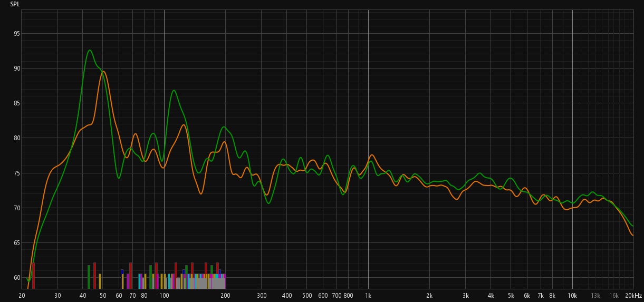Click the 400 Hz frequency label
The image size is (644, 302).
(287, 296)
